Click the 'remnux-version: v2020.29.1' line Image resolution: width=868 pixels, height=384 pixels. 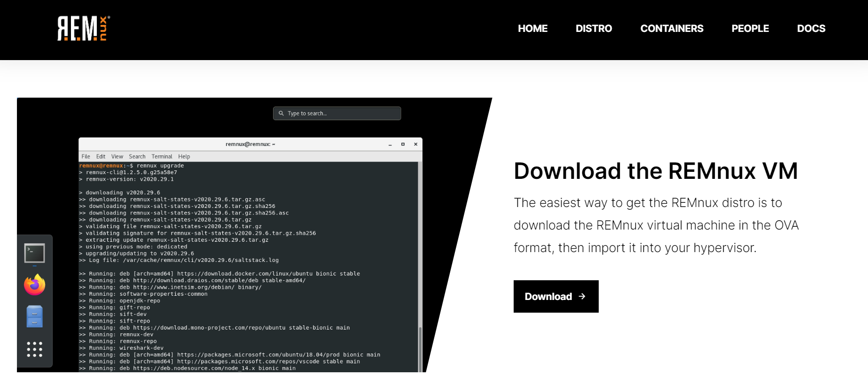click(x=126, y=179)
